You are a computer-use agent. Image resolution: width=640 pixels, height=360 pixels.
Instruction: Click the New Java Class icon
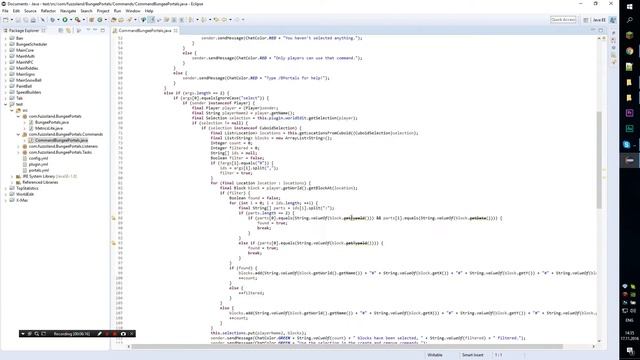pos(100,20)
